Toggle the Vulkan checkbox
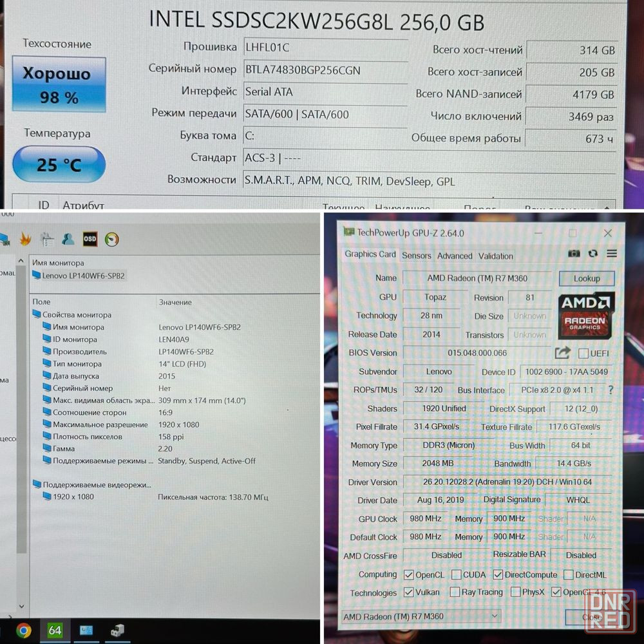Screen dimensions: 644x644 [x=409, y=592]
